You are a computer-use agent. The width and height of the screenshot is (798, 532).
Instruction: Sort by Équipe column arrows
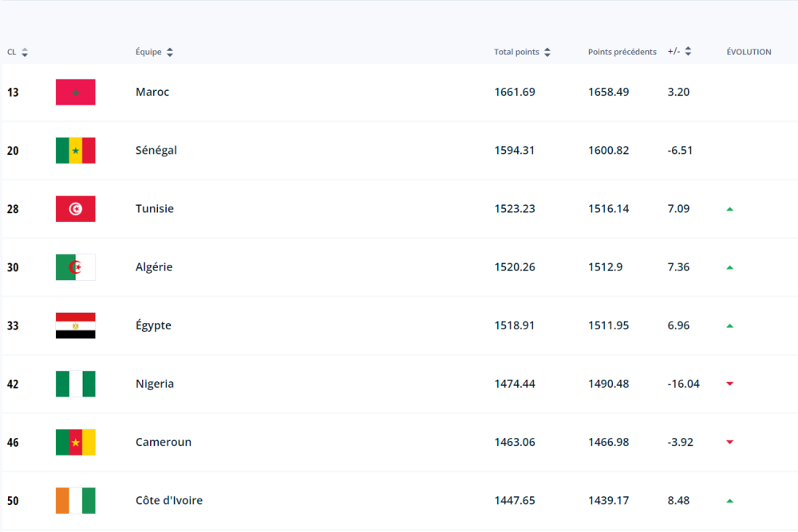[170, 53]
